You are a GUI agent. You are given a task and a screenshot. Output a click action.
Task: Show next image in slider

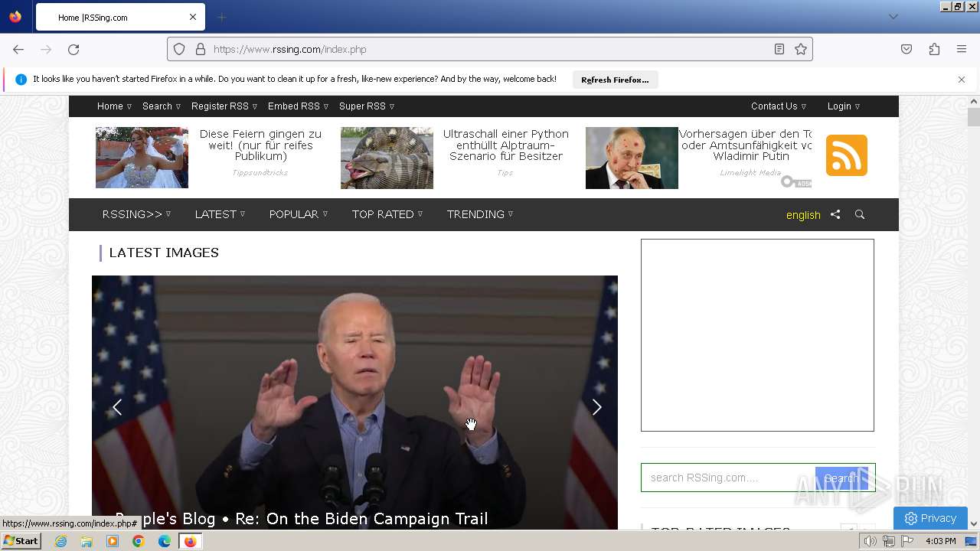596,407
